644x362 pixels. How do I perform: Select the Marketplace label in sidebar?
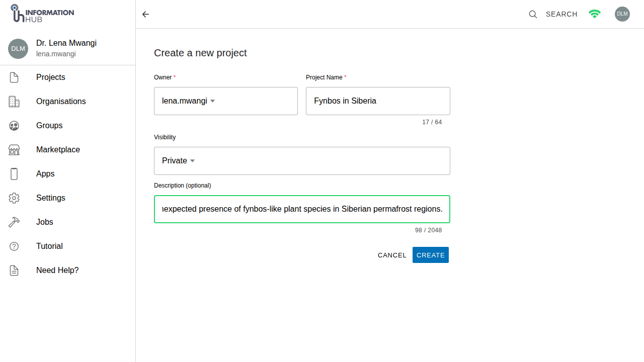[58, 150]
